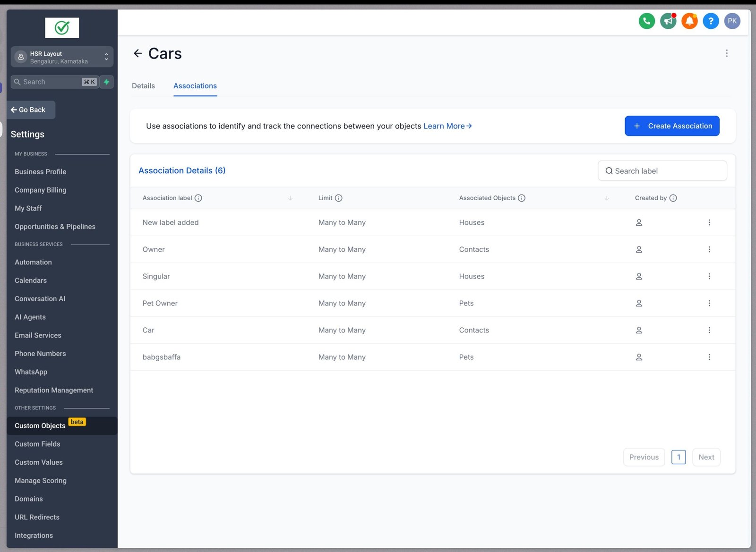This screenshot has width=756, height=552.
Task: Follow the Learn More link
Action: coord(447,126)
